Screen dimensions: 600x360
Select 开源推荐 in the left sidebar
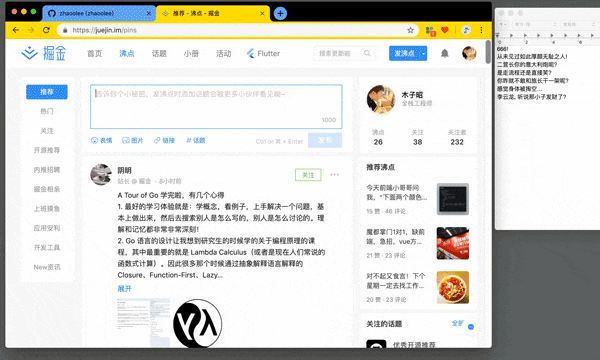click(x=47, y=150)
